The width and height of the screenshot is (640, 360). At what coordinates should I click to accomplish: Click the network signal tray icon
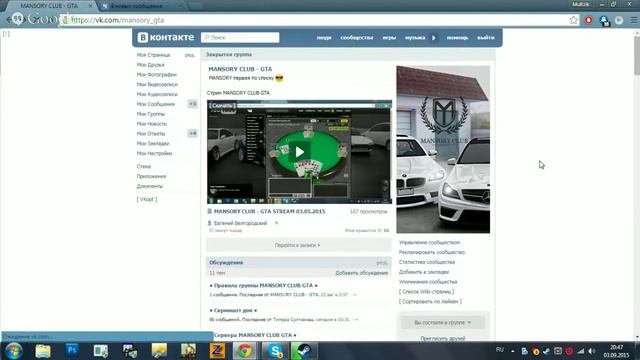click(x=580, y=351)
